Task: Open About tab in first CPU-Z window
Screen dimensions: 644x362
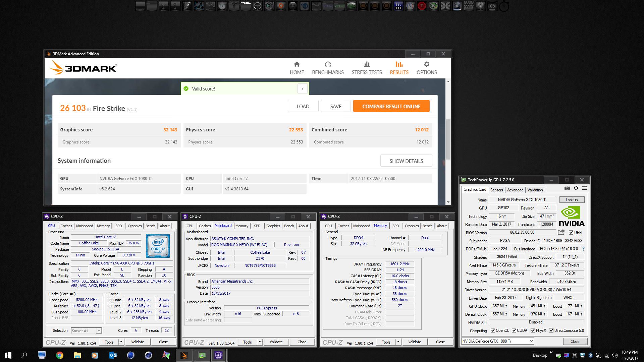Action: pos(164,226)
